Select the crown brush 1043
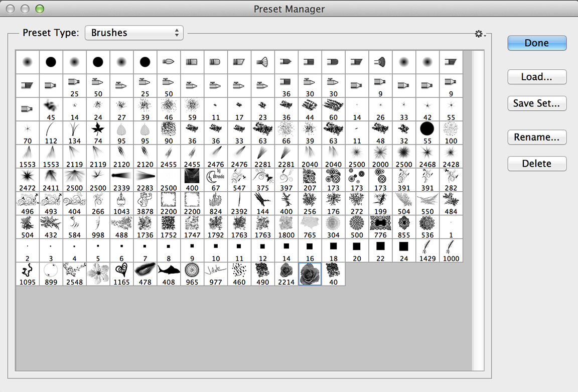578x392 pixels. tap(121, 204)
